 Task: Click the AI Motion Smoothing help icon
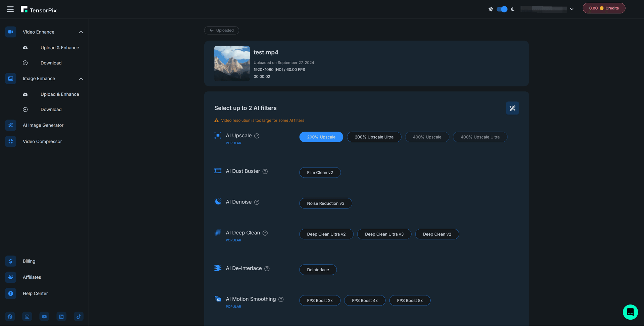[x=281, y=299]
